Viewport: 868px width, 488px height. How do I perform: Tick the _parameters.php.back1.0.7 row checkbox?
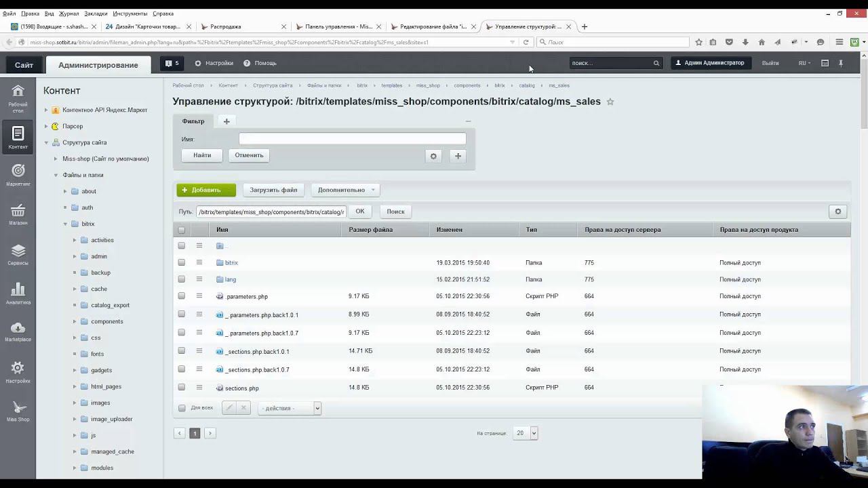[x=181, y=333]
